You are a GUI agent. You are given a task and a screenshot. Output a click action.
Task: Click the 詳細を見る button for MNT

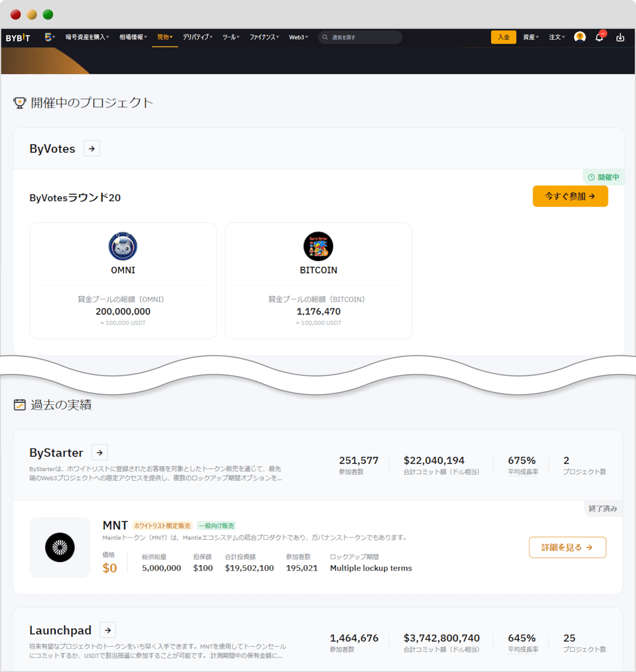coord(568,547)
